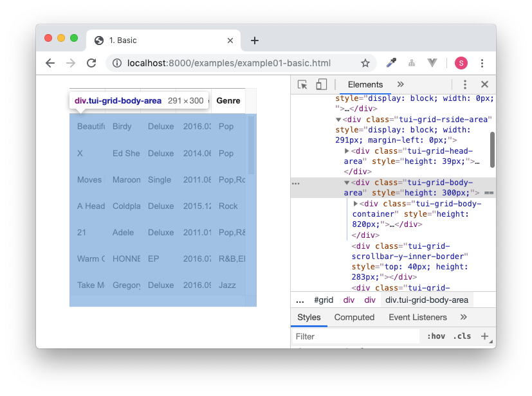
Task: Select the 'Adele' artist cell
Action: click(123, 233)
